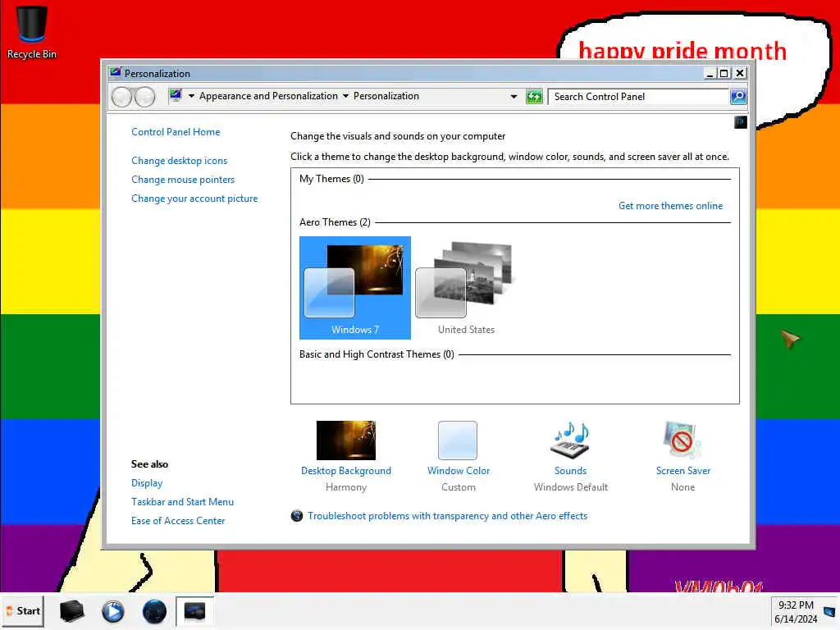The image size is (840, 630).
Task: Click Basic and High Contrast Themes heading
Action: 377,354
